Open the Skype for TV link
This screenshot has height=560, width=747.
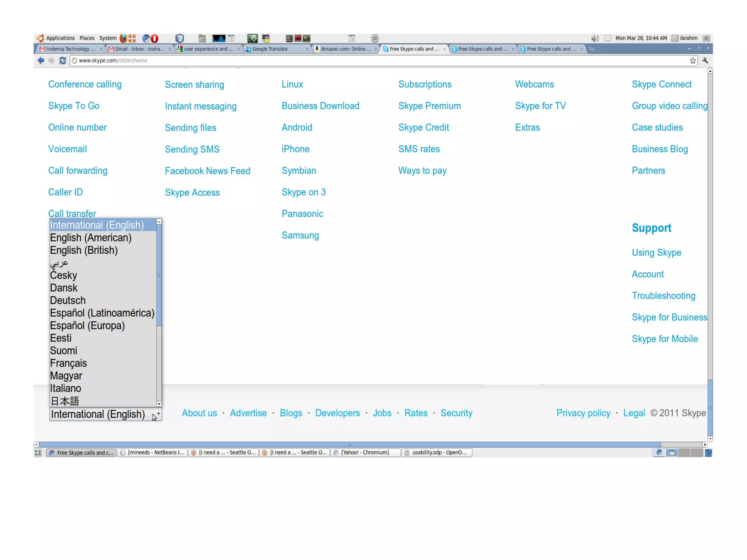[x=540, y=106]
